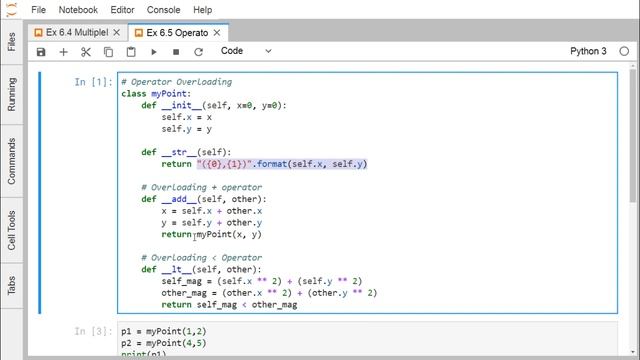Click the 'self.x = x' line
640x360 pixels.
[x=187, y=117]
